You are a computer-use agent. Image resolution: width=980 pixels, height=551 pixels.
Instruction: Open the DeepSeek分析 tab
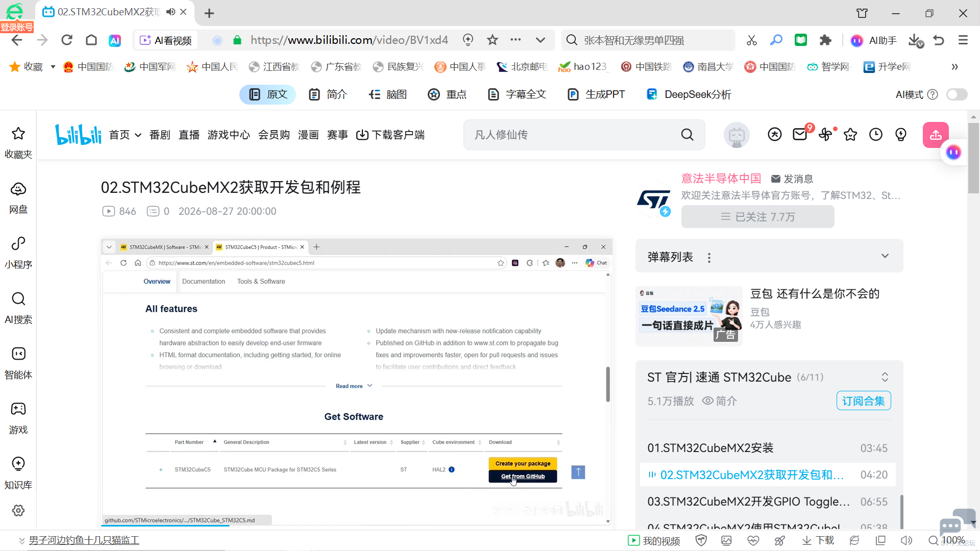[x=689, y=94]
